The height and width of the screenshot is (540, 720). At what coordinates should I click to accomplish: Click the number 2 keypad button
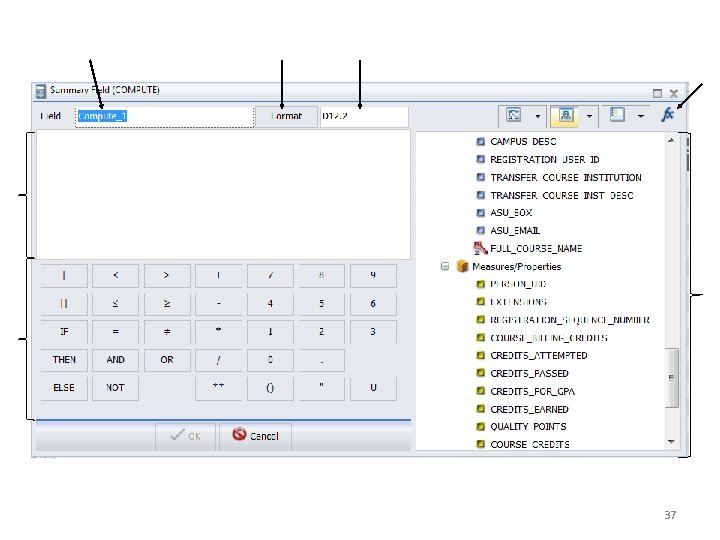321,332
